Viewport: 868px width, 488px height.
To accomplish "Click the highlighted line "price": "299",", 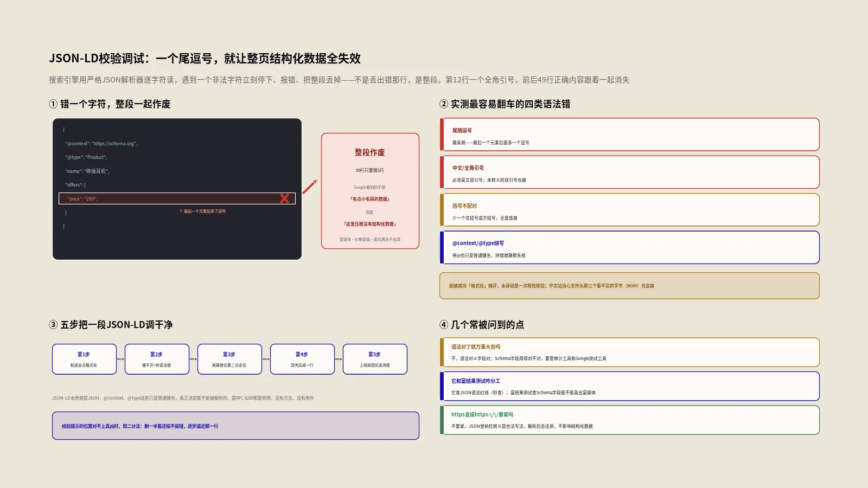I will (x=177, y=198).
